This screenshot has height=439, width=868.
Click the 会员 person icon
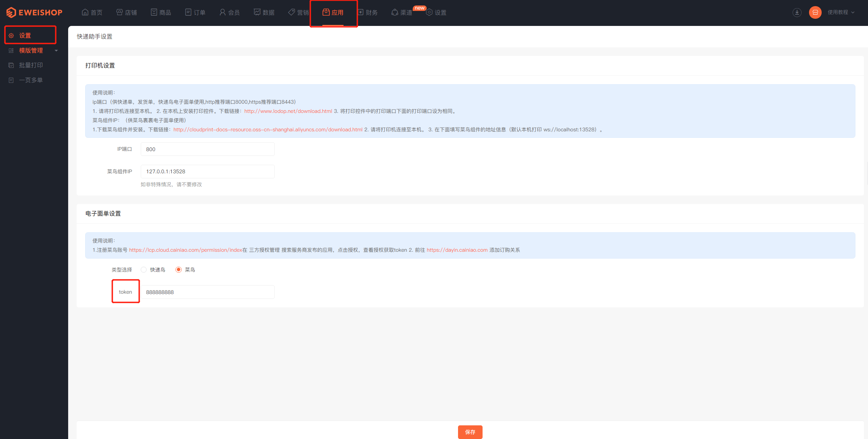(223, 12)
